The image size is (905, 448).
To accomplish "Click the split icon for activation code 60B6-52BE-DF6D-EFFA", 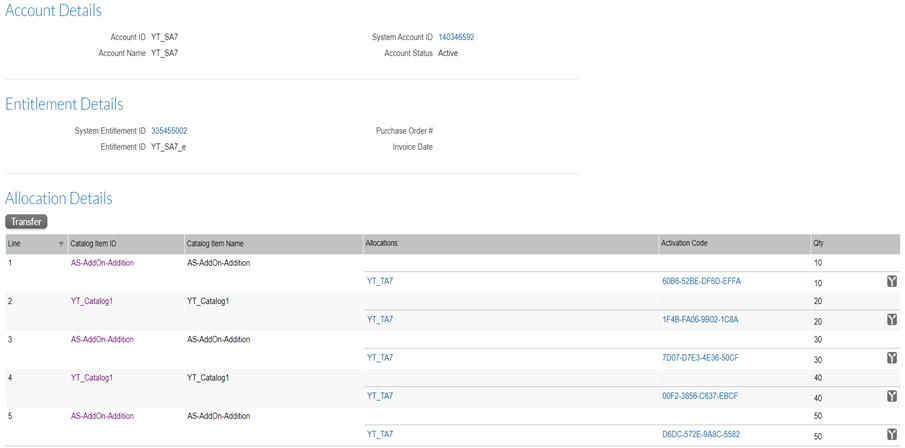I will point(892,281).
